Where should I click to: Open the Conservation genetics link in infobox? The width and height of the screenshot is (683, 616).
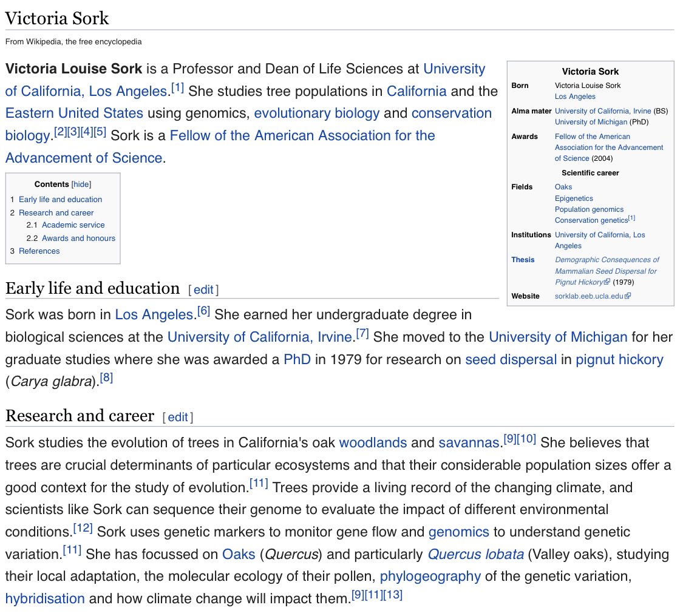(591, 220)
